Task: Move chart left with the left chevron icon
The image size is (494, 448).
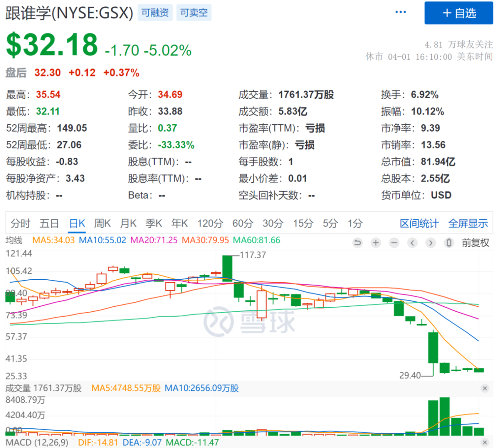Action: [412, 243]
